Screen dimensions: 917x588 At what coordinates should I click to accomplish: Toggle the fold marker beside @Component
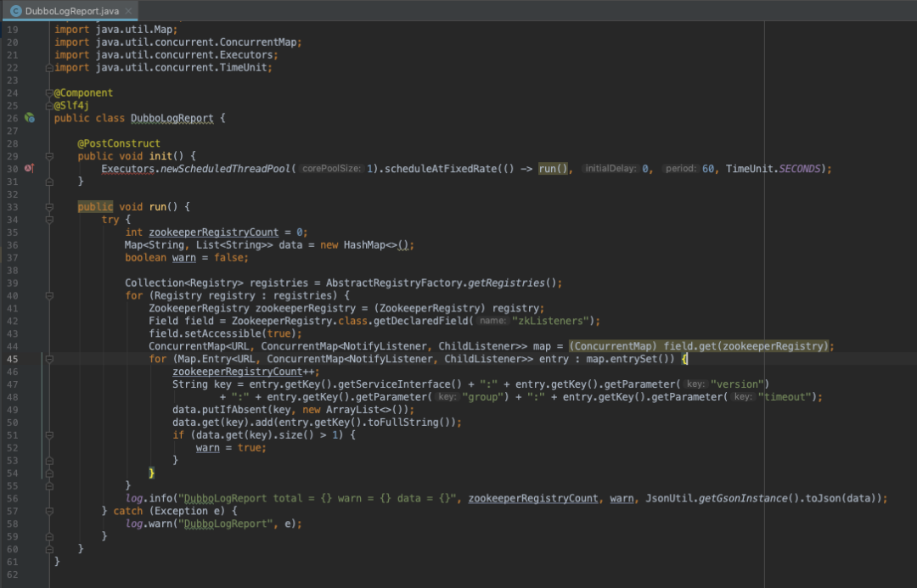pos(49,93)
